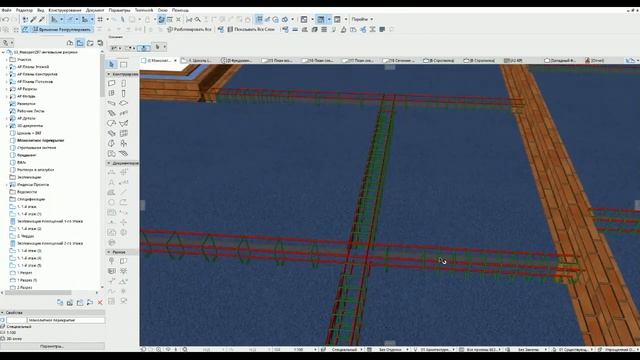640x360 pixels.
Task: Select the Mesh tool in the toolbox
Action: [x=124, y=153]
